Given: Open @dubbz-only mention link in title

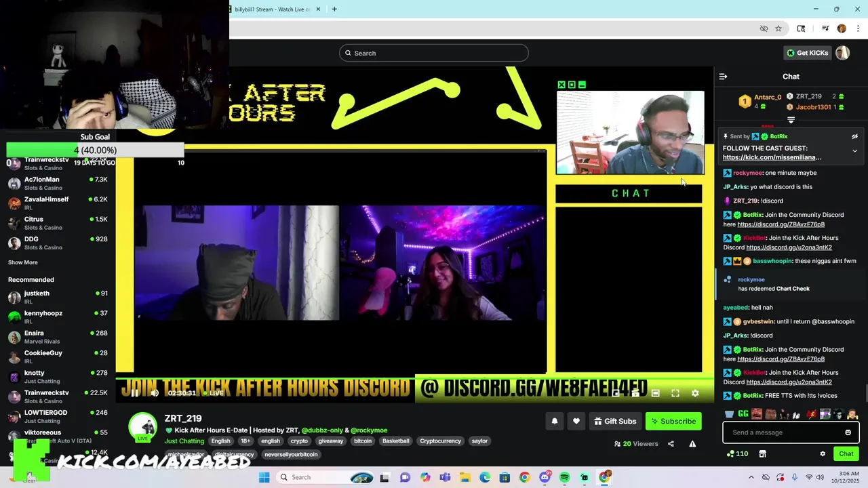Looking at the screenshot, I should pyautogui.click(x=321, y=430).
